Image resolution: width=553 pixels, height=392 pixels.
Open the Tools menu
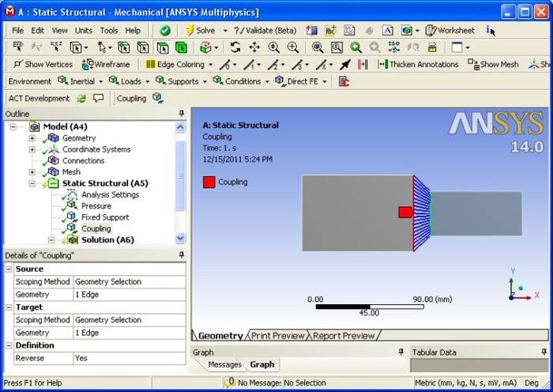109,31
